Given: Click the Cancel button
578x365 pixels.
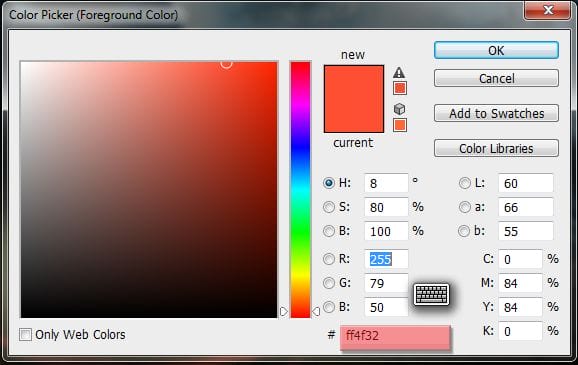Looking at the screenshot, I should click(496, 78).
